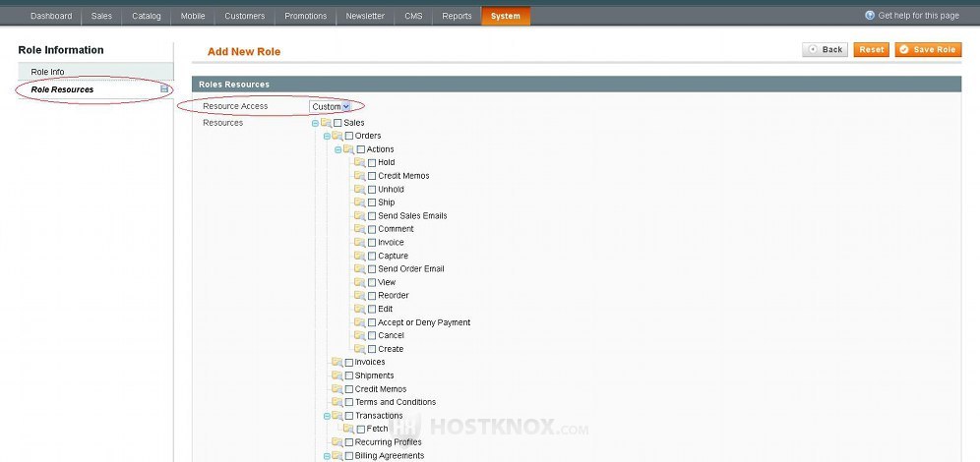Click the folder icon beside Ship
Image resolution: width=980 pixels, height=462 pixels.
(360, 202)
